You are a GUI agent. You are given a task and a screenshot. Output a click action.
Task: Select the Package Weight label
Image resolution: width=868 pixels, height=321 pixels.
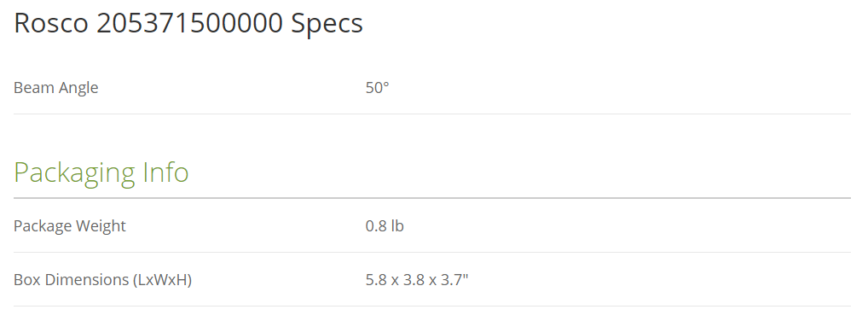pos(70,226)
